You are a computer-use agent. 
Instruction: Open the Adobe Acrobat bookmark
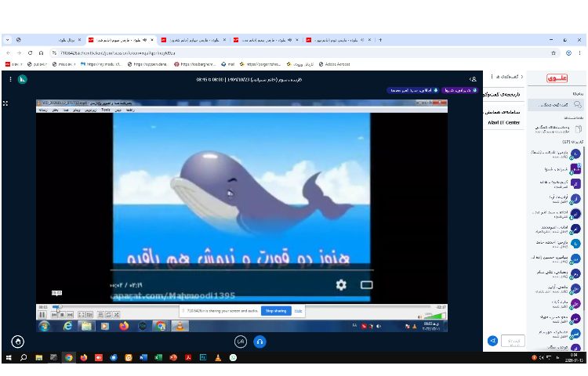point(338,64)
